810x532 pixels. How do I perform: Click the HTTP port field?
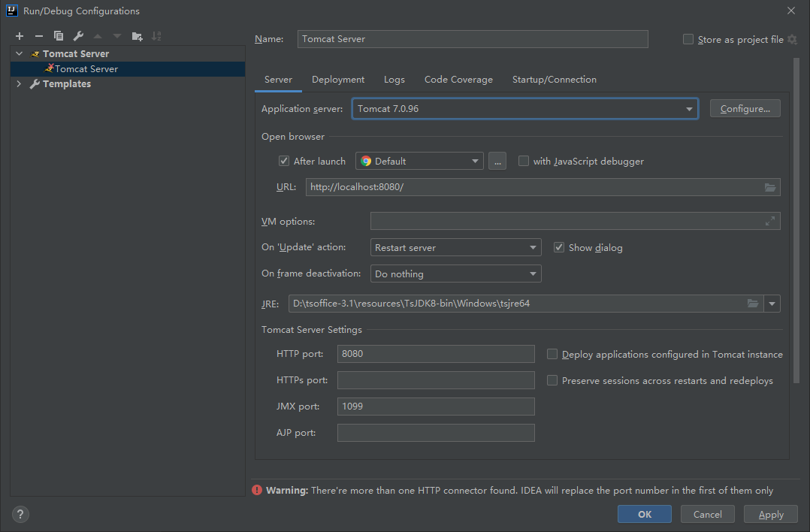click(x=436, y=354)
